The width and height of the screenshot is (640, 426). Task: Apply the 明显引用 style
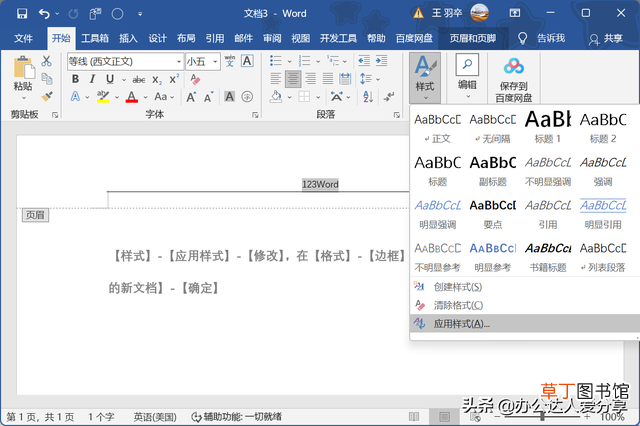[603, 213]
